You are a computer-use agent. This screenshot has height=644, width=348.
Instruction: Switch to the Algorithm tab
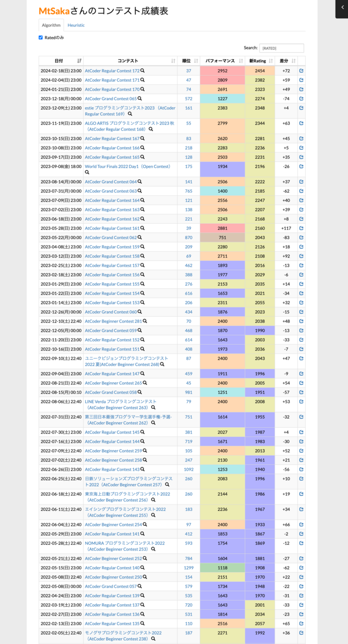[x=51, y=25]
